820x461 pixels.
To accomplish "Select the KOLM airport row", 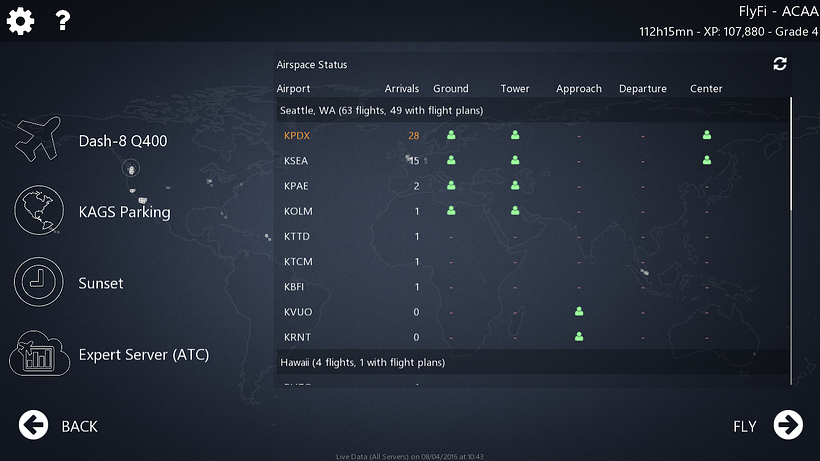I will 532,211.
